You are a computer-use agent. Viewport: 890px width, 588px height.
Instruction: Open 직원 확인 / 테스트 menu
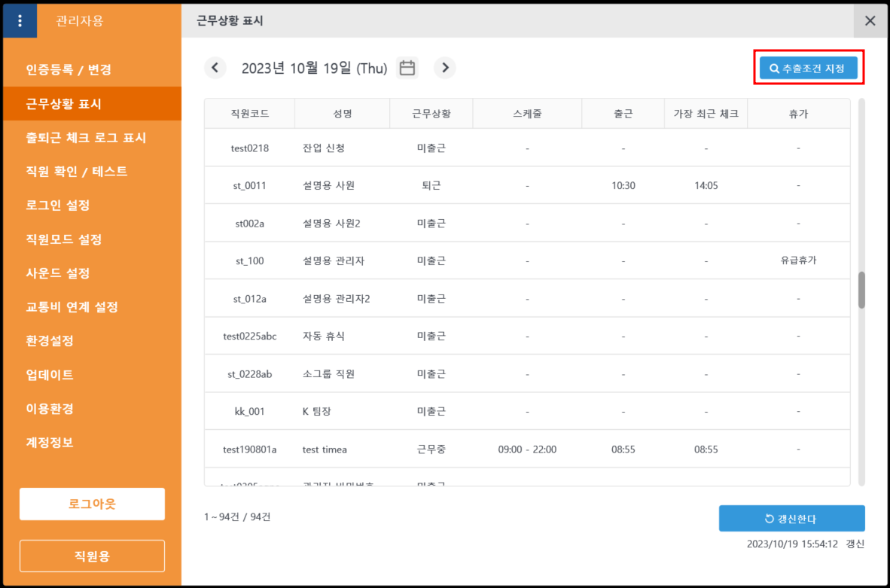(x=77, y=172)
